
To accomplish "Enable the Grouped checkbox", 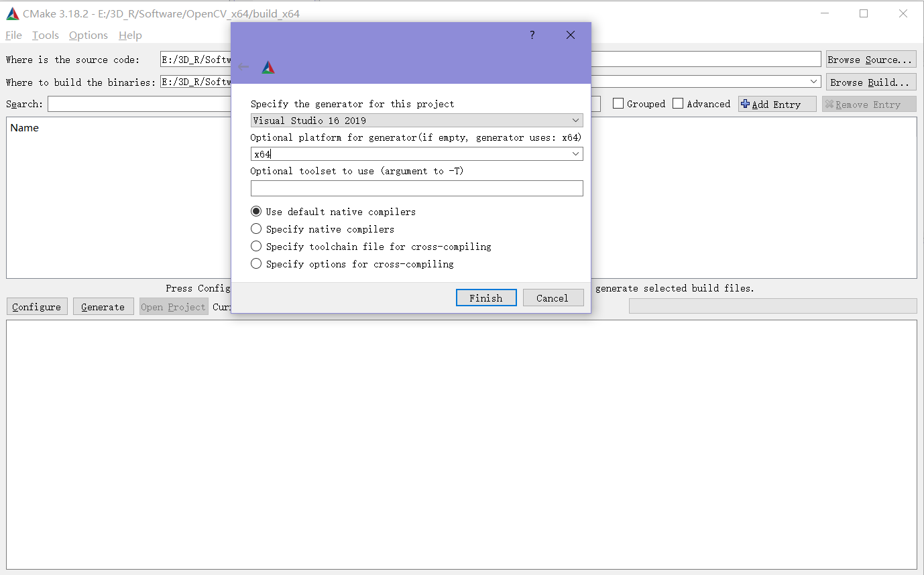I will point(618,103).
